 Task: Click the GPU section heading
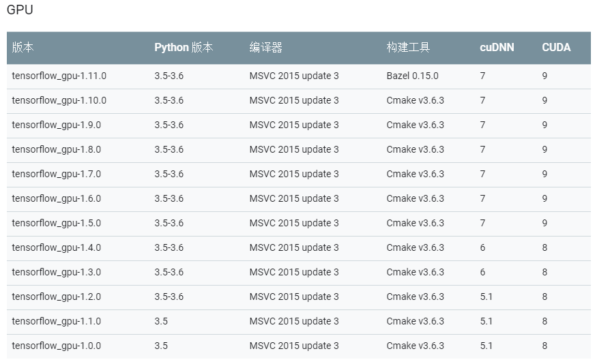20,10
